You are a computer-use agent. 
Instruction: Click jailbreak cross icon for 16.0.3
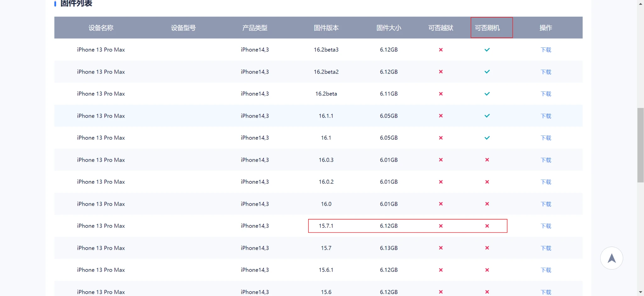pyautogui.click(x=441, y=160)
